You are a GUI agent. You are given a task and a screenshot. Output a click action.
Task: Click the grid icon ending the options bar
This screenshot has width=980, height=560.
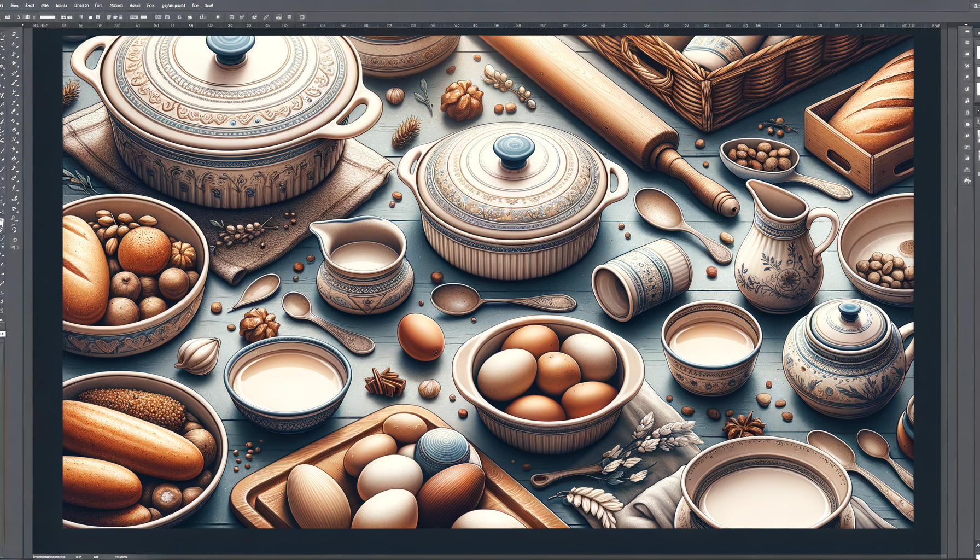click(x=302, y=17)
